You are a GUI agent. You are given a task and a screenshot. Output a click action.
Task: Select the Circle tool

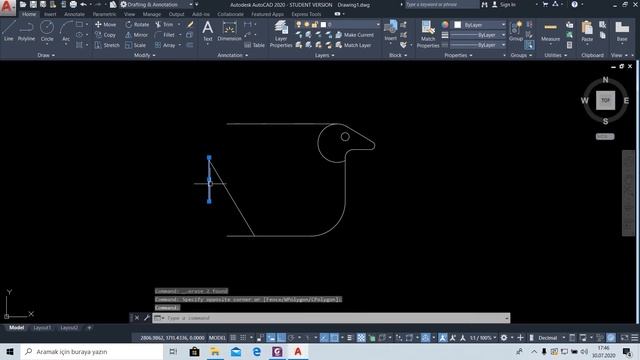pyautogui.click(x=47, y=31)
